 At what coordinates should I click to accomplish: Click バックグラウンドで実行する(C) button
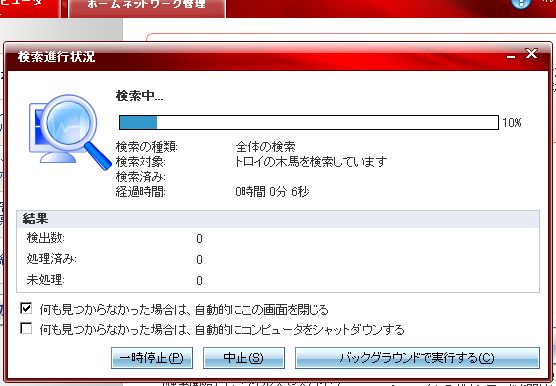pyautogui.click(x=417, y=358)
